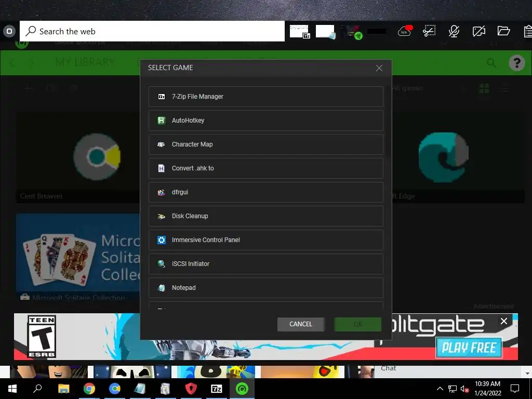The height and width of the screenshot is (399, 532).
Task: Click the Disk Cleanup icon
Action: tap(162, 216)
